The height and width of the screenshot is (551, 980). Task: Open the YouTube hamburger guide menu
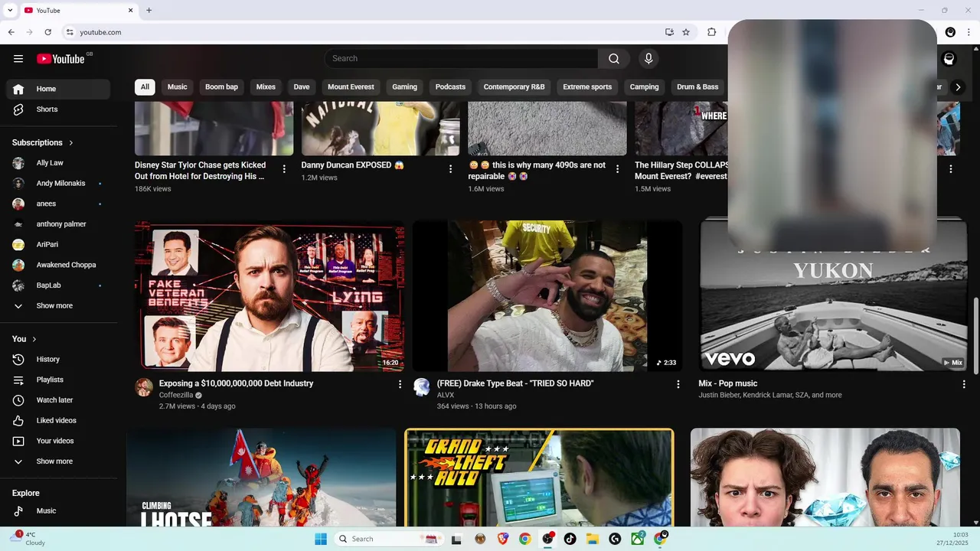pos(18,59)
